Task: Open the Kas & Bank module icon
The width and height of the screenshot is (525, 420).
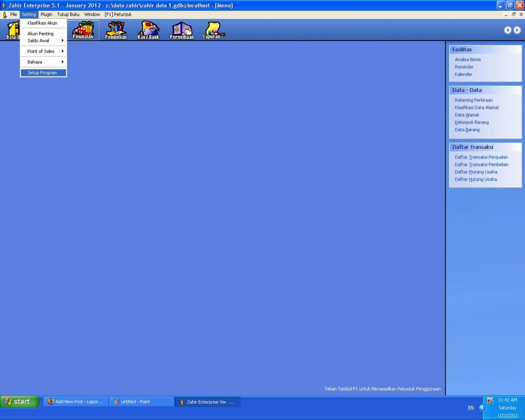Action: [x=148, y=30]
